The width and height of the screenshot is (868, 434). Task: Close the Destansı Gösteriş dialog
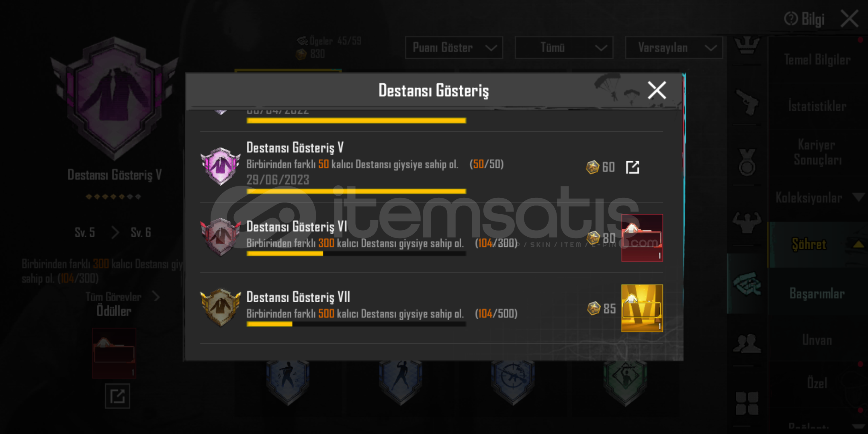point(657,90)
